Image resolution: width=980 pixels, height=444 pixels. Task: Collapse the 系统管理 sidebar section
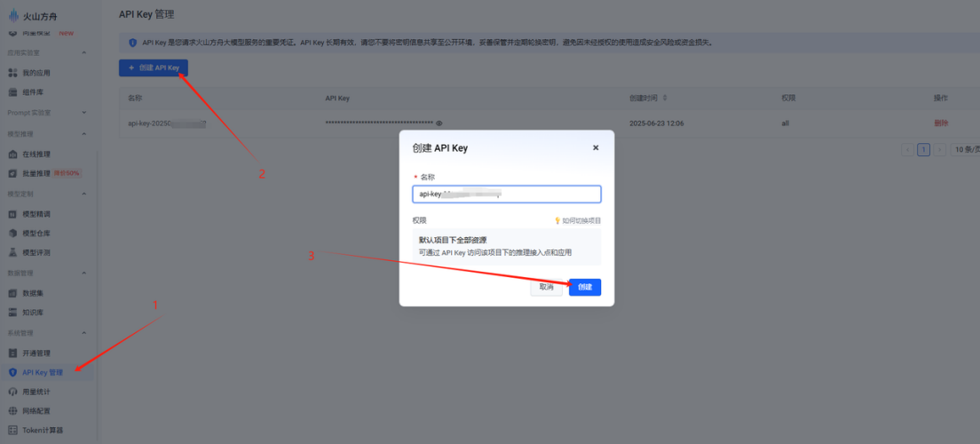83,333
